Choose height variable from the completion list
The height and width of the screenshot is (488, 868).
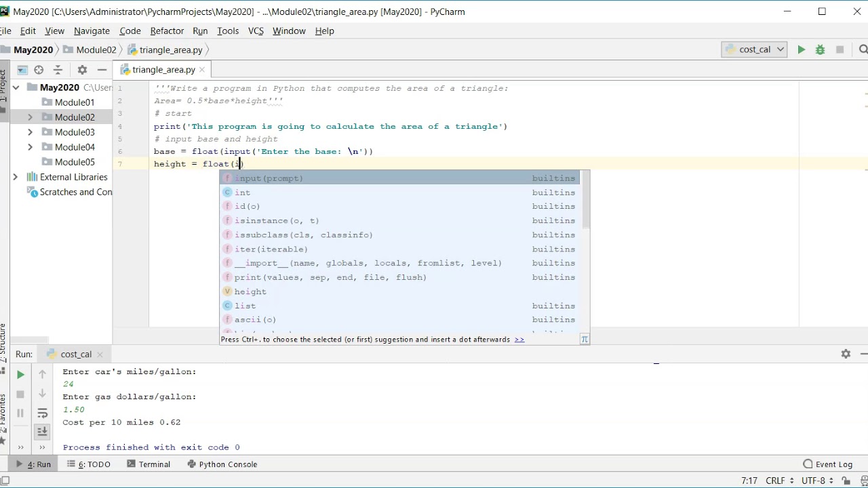click(x=399, y=291)
